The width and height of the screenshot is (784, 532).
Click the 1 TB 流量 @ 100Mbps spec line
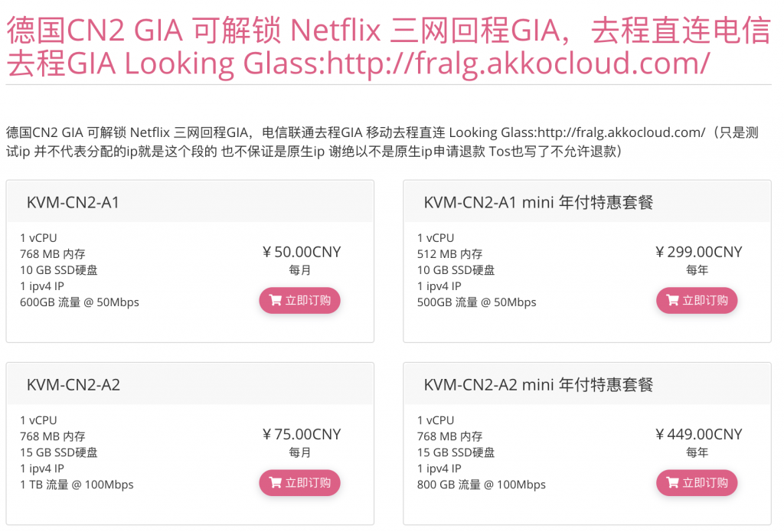pyautogui.click(x=77, y=485)
